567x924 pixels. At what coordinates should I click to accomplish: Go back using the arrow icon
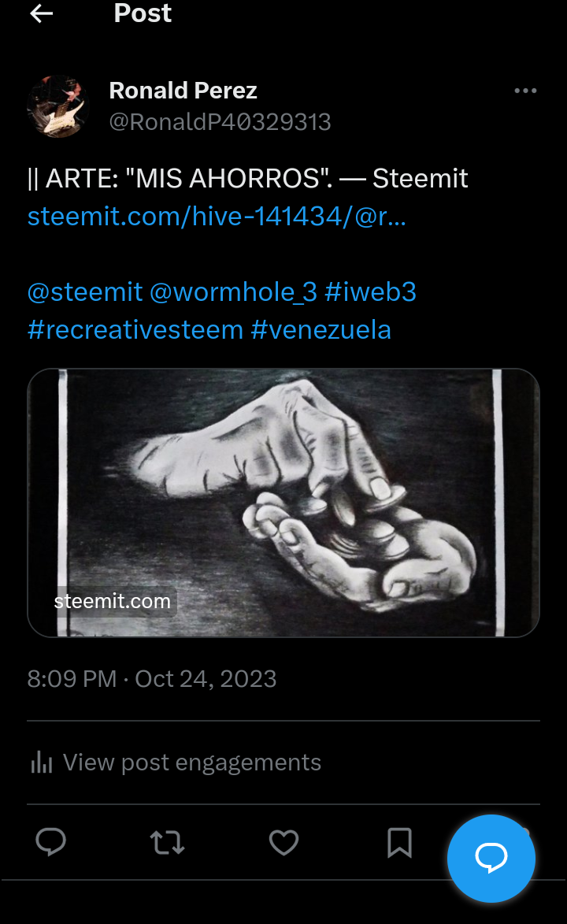[41, 13]
